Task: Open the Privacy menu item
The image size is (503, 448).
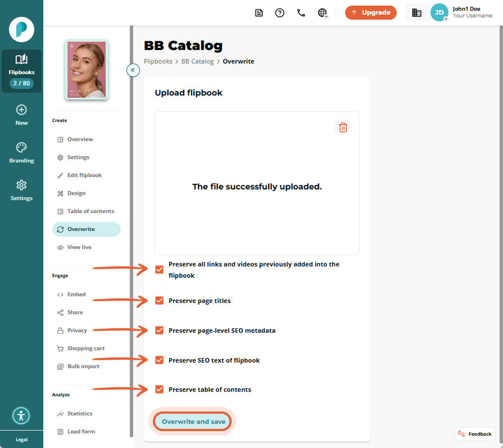Action: [x=87, y=330]
